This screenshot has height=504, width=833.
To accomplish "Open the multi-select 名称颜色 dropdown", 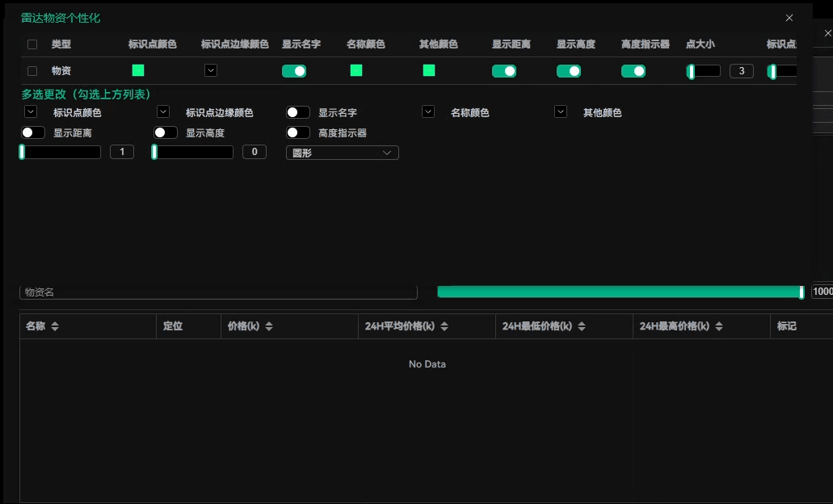I will 428,112.
